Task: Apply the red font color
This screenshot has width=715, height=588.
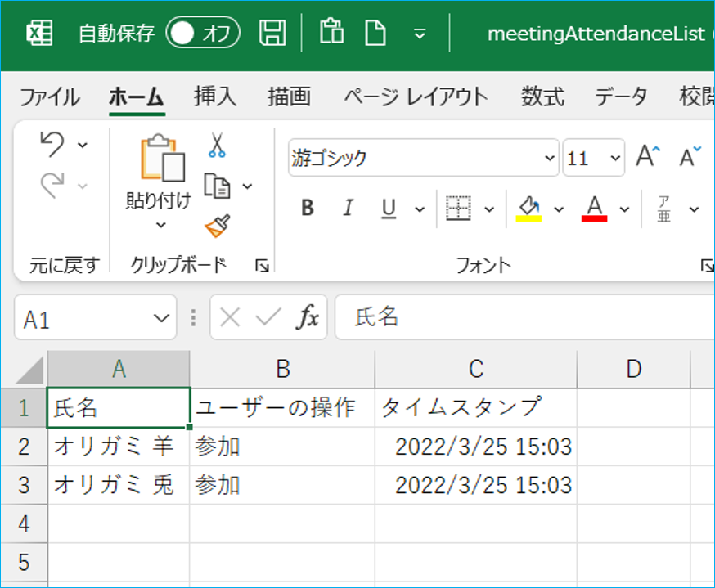Action: tap(594, 209)
